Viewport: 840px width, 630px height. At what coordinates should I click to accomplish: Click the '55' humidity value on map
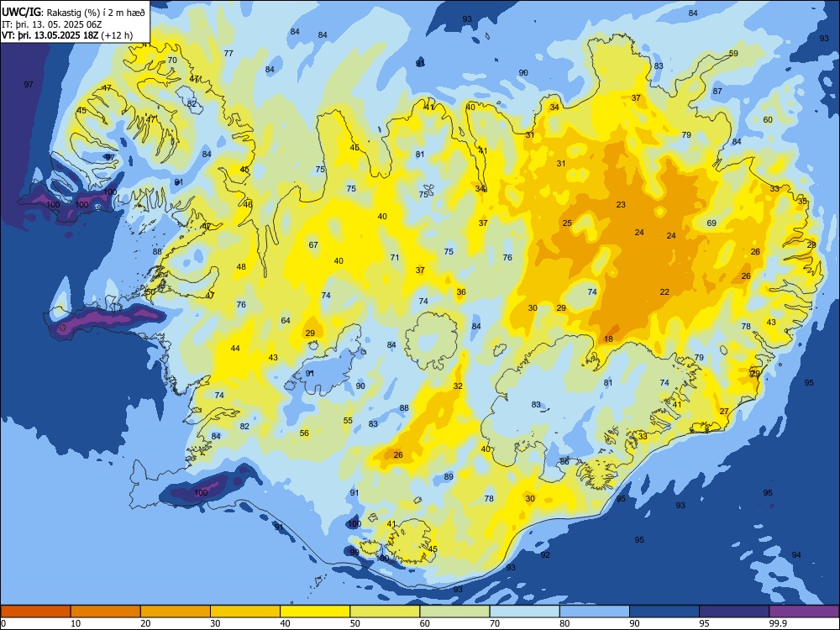[x=349, y=421]
